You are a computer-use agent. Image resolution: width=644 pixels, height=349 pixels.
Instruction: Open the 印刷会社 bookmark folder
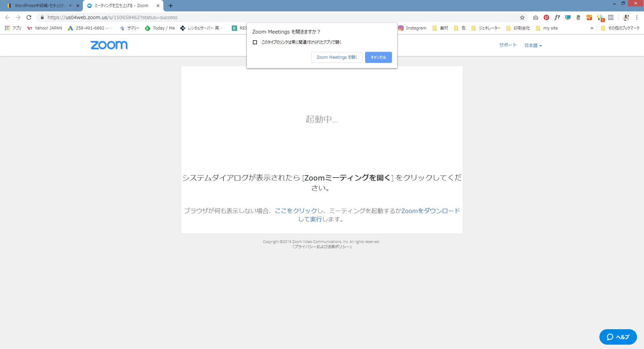point(518,28)
